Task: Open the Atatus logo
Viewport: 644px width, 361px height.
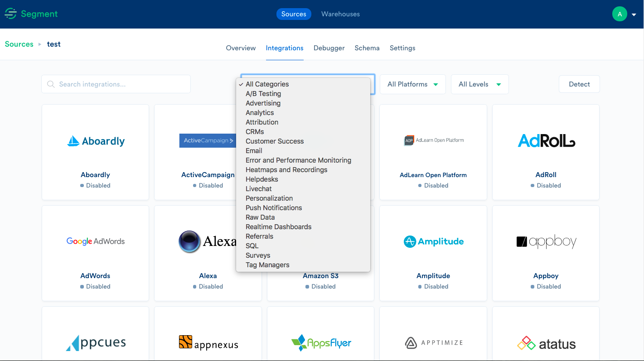Action: coord(546,343)
